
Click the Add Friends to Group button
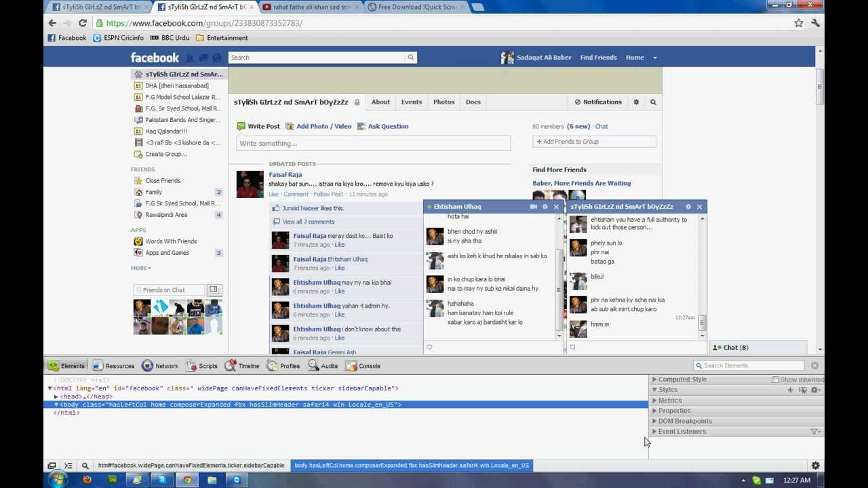click(593, 142)
